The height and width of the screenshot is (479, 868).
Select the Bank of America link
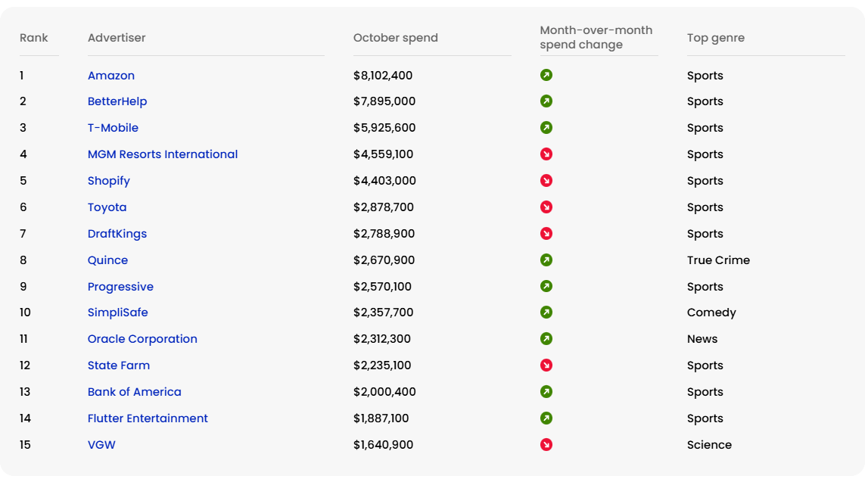pos(135,392)
